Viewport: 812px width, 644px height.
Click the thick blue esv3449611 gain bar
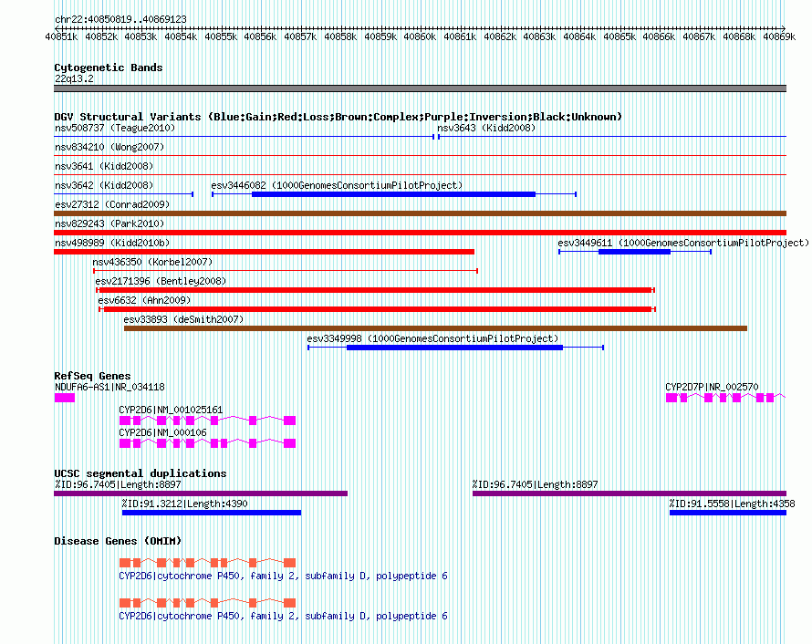[634, 252]
